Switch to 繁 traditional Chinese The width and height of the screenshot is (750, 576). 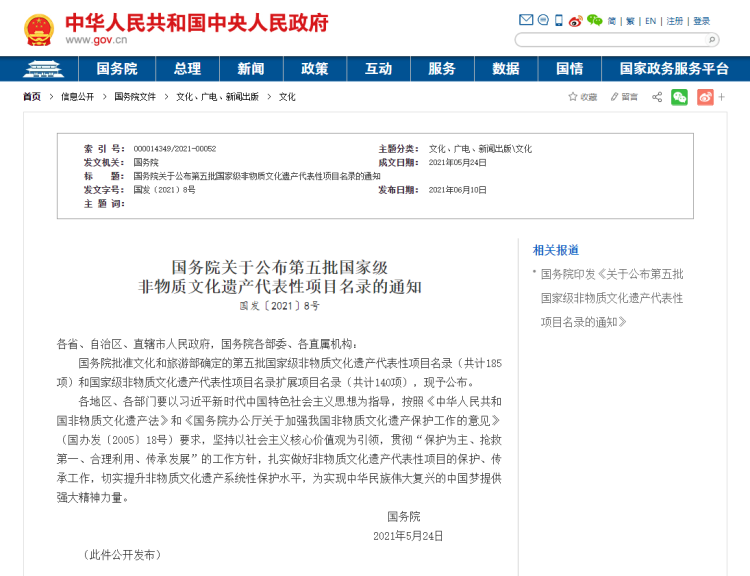pos(630,21)
